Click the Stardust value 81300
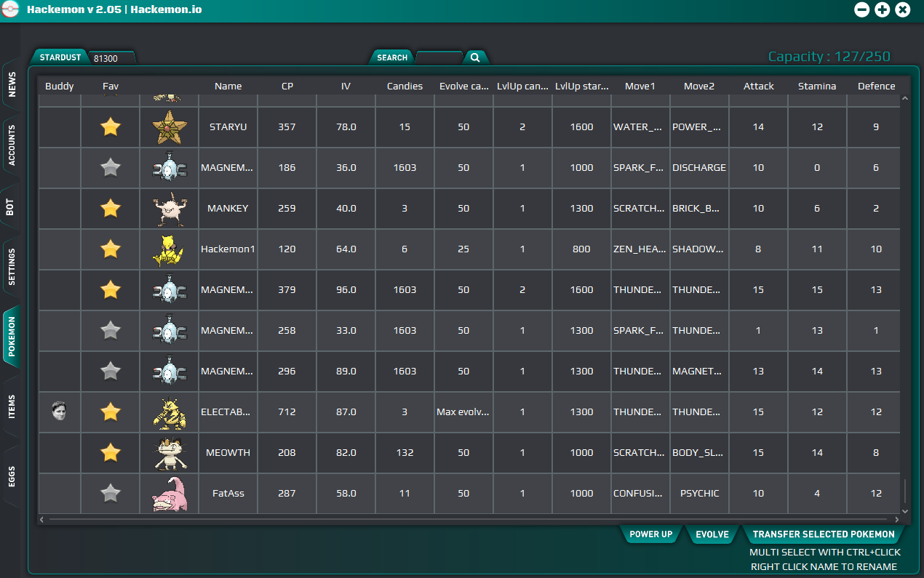The width and height of the screenshot is (924, 578). coord(106,58)
